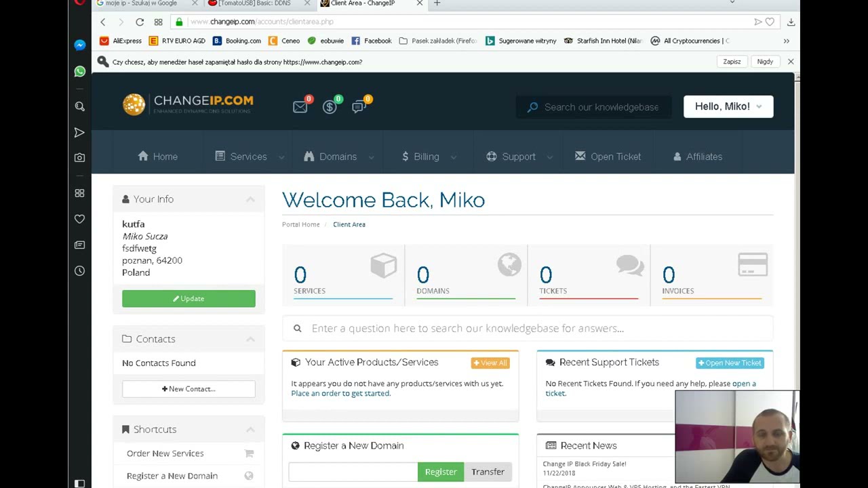
Task: Open WhatsApp in the Opera sidebar
Action: (x=79, y=71)
